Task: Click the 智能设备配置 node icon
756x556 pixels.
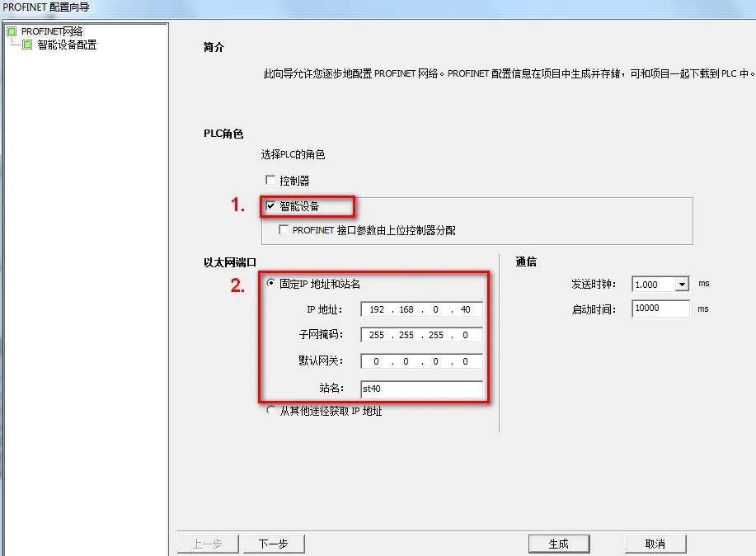Action: 26,44
